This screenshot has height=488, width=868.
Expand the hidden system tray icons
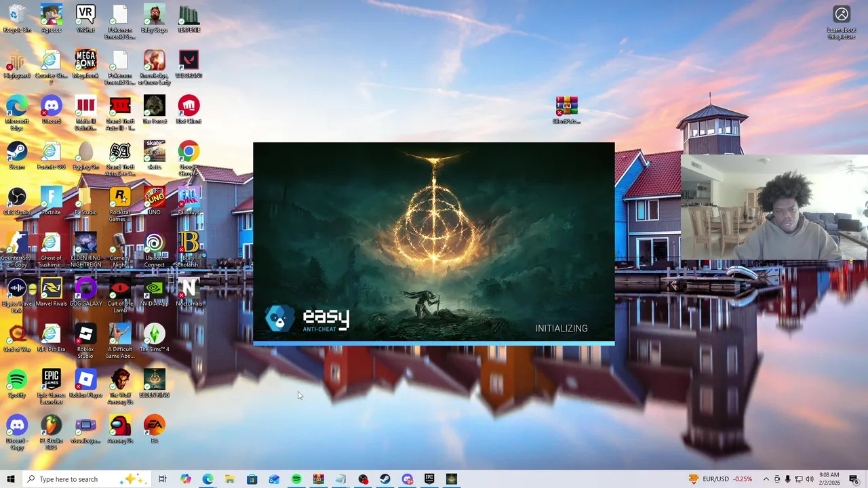click(x=766, y=479)
